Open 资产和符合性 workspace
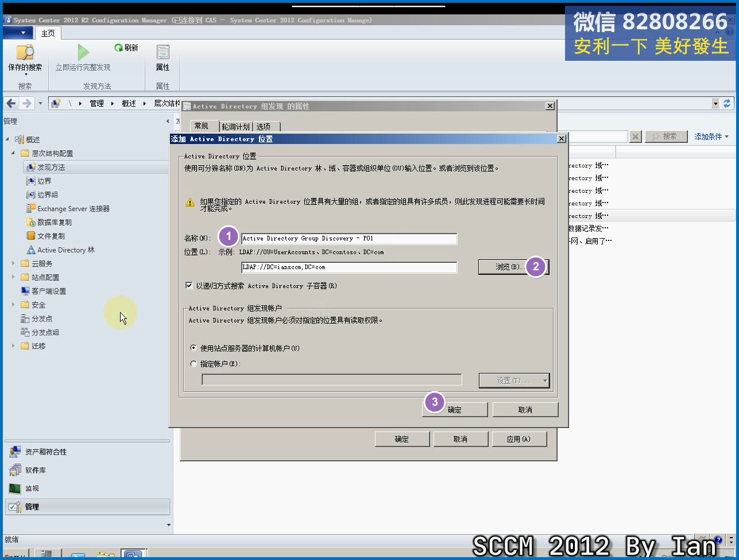Viewport: 739px width, 560px height. coord(88,452)
